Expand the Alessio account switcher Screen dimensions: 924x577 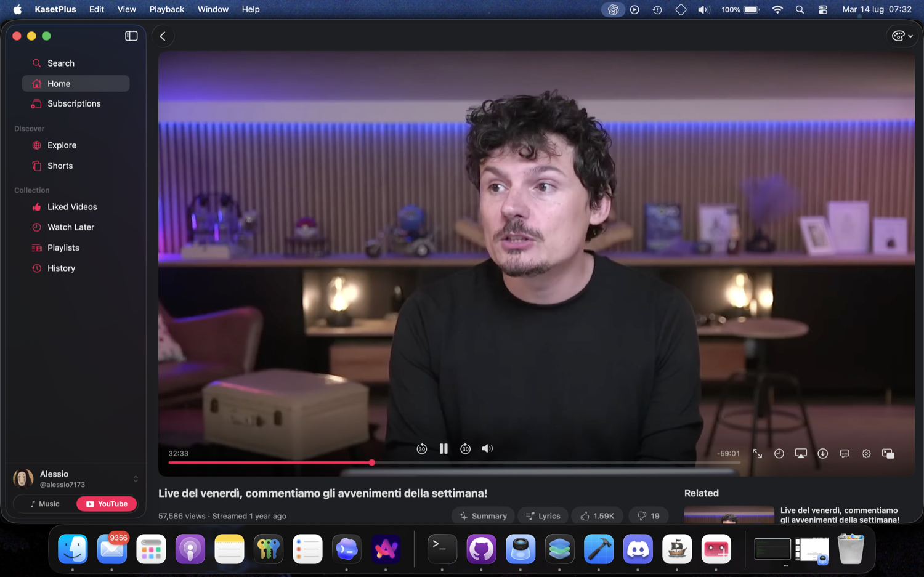136,478
